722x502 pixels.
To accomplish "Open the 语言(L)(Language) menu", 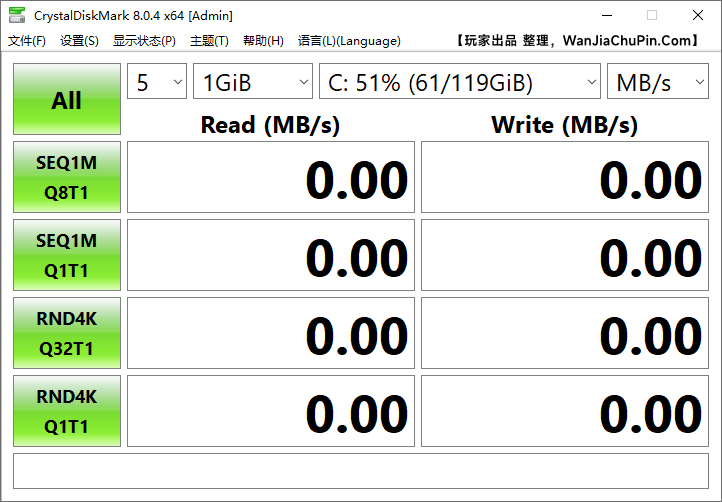I will point(349,41).
